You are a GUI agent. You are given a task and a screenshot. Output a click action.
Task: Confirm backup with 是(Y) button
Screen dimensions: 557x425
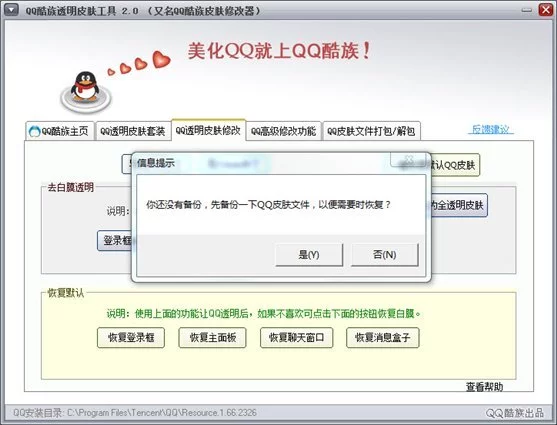(309, 254)
